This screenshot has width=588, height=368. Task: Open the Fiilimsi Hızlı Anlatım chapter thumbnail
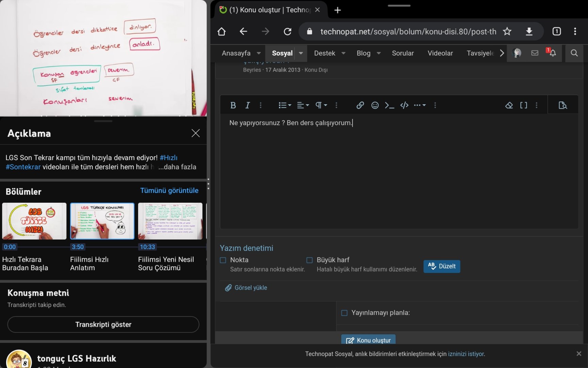point(102,221)
